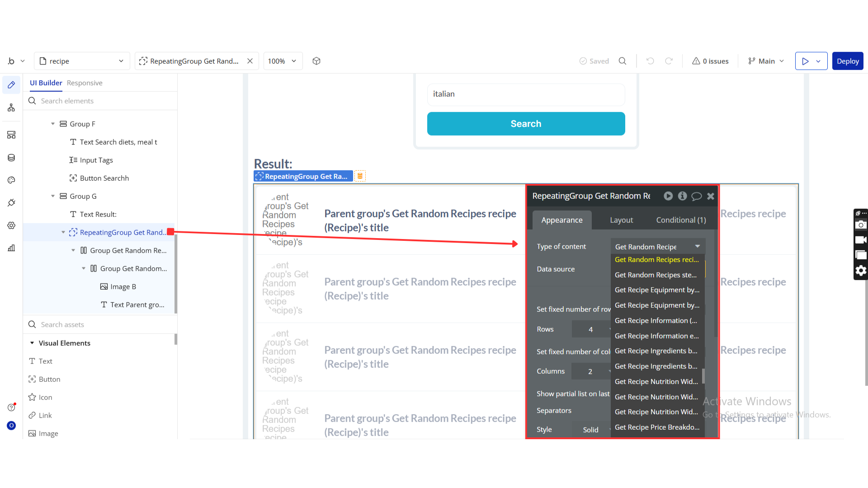Viewport: 868px width, 488px height.
Task: Click the search magnifier in top toolbar
Action: (623, 61)
